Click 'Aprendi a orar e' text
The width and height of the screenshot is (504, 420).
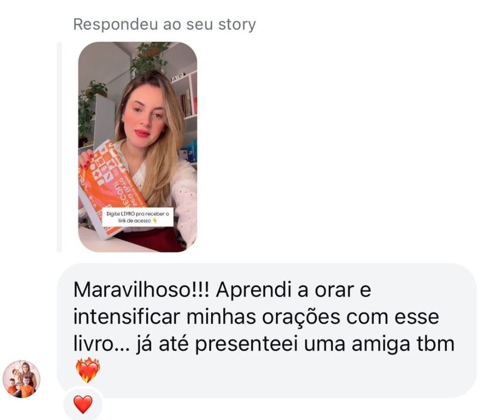pos(293,290)
